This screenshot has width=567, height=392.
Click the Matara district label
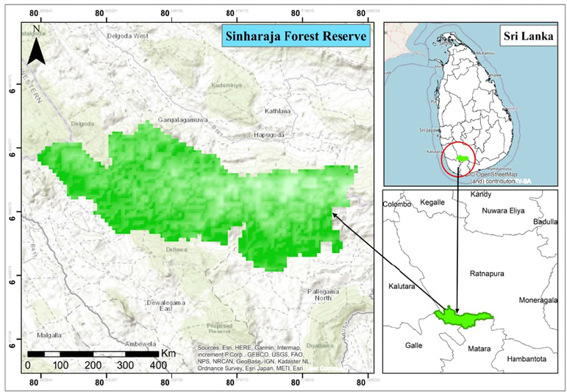coord(479,349)
